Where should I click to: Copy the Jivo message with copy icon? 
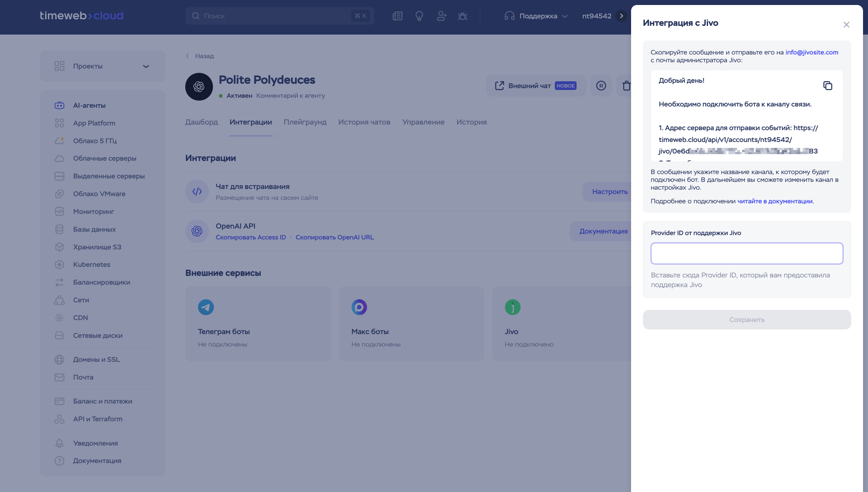[x=828, y=86]
